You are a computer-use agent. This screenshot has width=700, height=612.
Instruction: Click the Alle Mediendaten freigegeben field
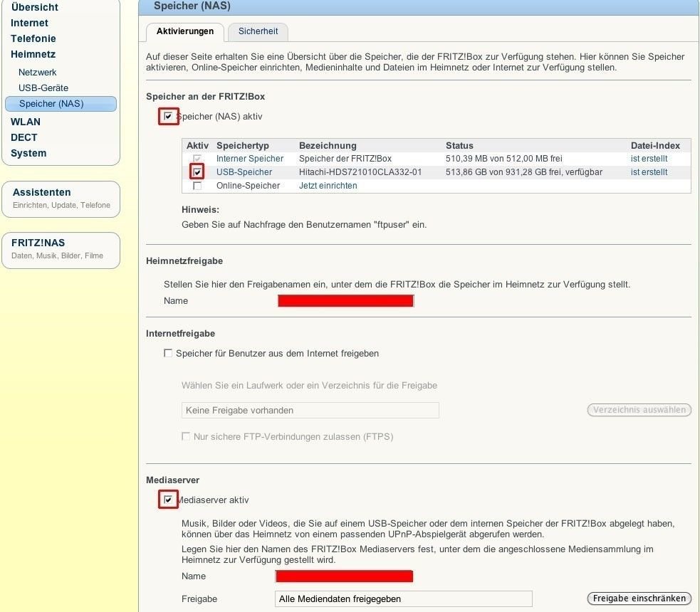pos(404,598)
